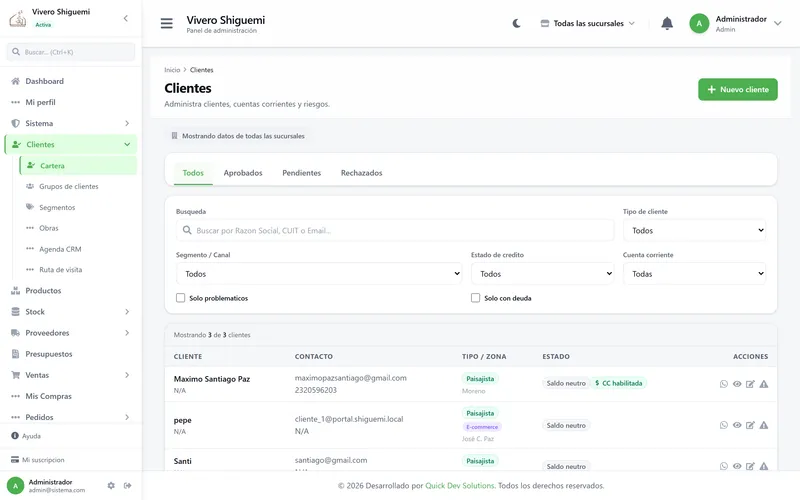Enable Solo con deuda checkbox
Viewport: 800px width, 500px height.
(475, 298)
